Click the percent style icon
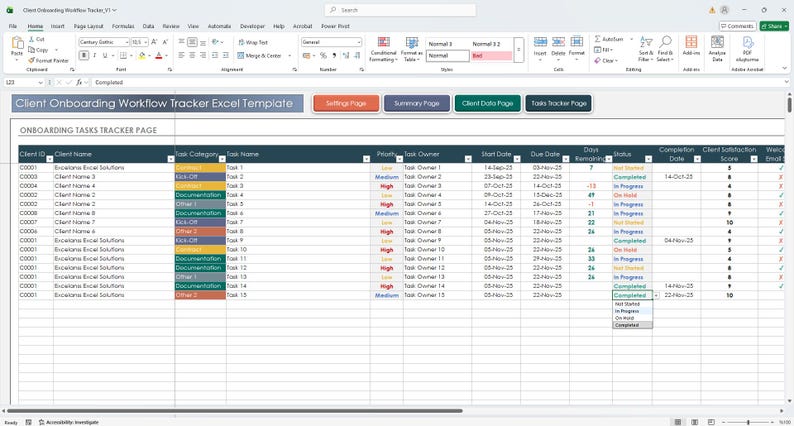Viewport: 794px width, 426px height. (323, 56)
